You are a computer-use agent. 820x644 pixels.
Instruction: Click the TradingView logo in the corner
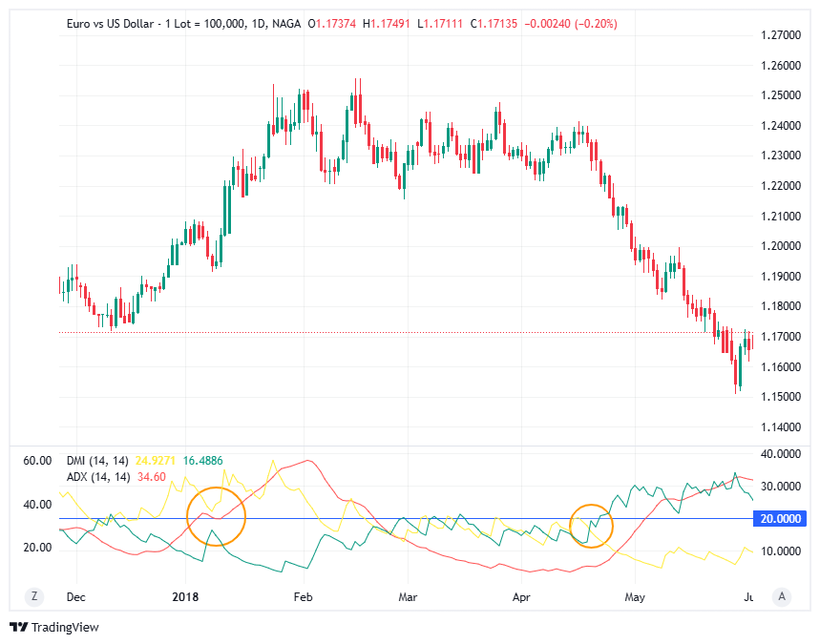[56, 628]
